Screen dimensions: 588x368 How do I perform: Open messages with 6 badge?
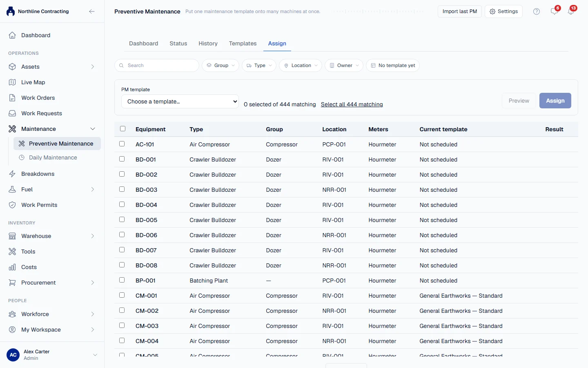(555, 11)
